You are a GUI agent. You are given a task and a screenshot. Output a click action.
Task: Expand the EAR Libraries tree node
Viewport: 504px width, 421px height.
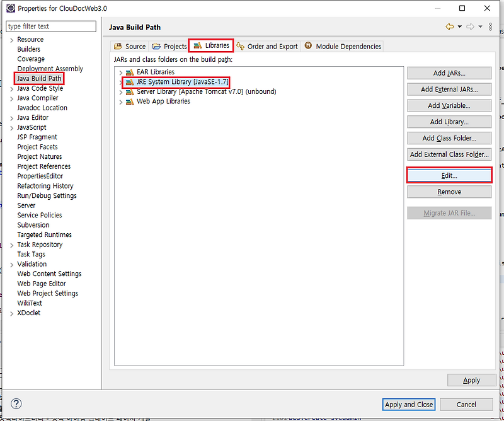(120, 72)
